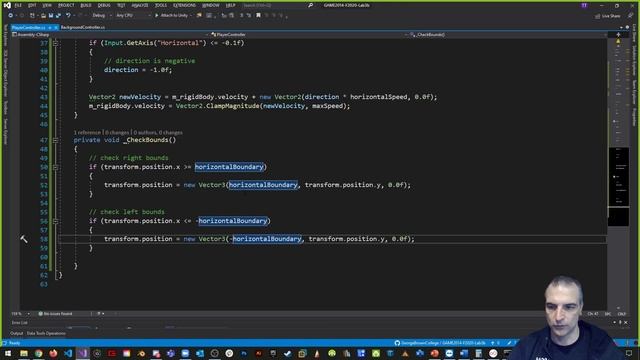Click the 'check left bounds' comment
The image size is (640, 360).
tap(127, 212)
